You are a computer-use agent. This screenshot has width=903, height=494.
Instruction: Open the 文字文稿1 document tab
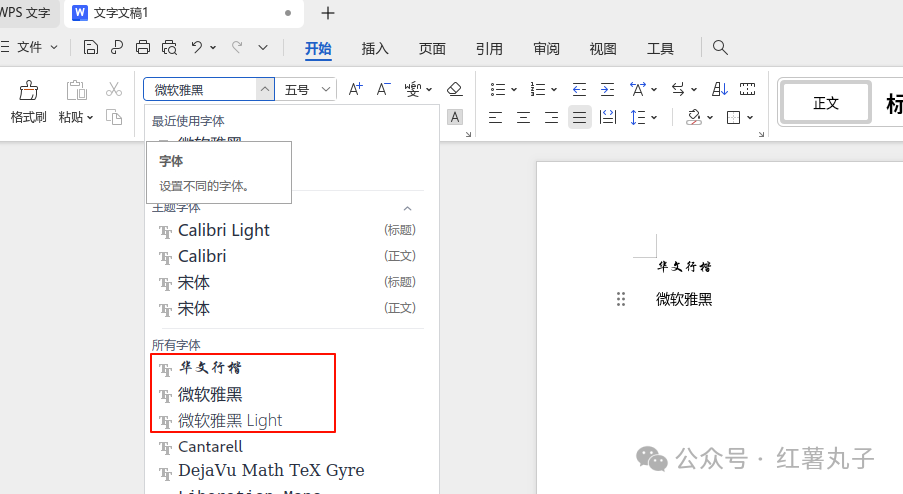tap(183, 13)
